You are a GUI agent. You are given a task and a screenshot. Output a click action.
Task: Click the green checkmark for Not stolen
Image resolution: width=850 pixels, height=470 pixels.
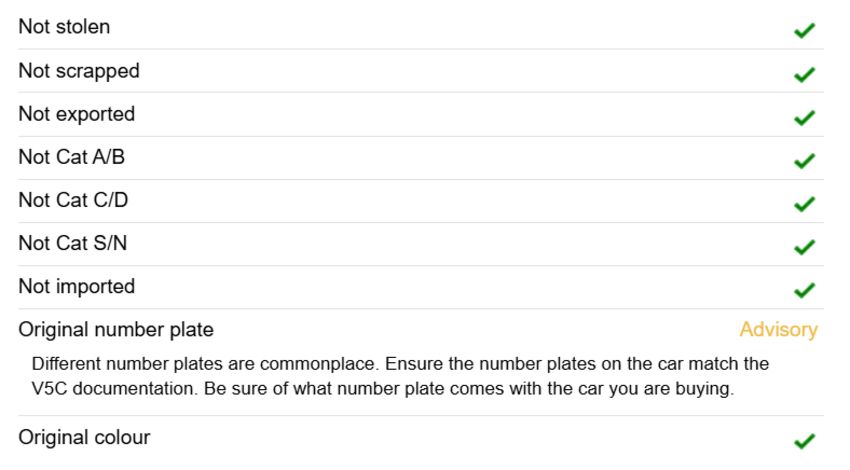[804, 30]
